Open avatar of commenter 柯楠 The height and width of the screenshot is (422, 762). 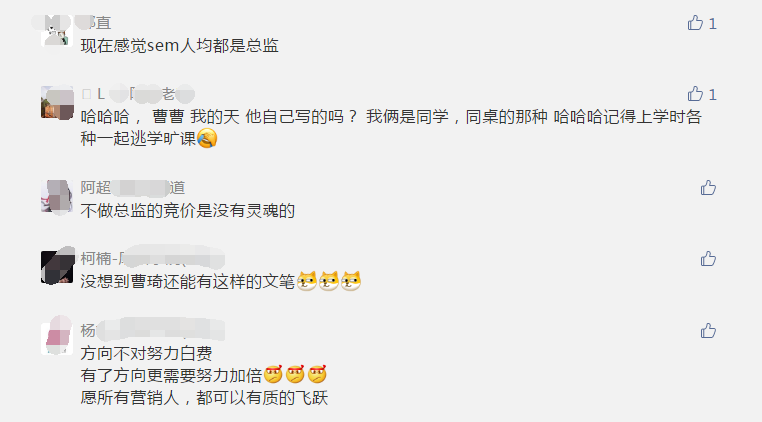pyautogui.click(x=57, y=267)
